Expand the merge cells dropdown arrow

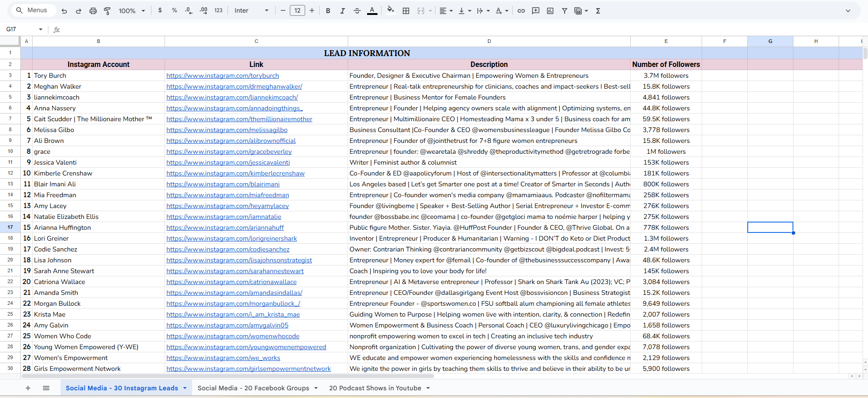click(x=430, y=11)
